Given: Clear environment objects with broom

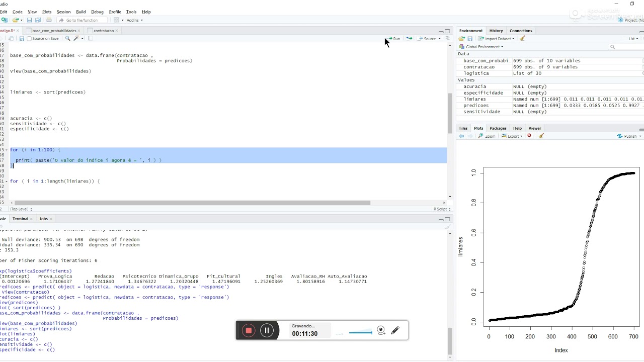Looking at the screenshot, I should pyautogui.click(x=523, y=39).
